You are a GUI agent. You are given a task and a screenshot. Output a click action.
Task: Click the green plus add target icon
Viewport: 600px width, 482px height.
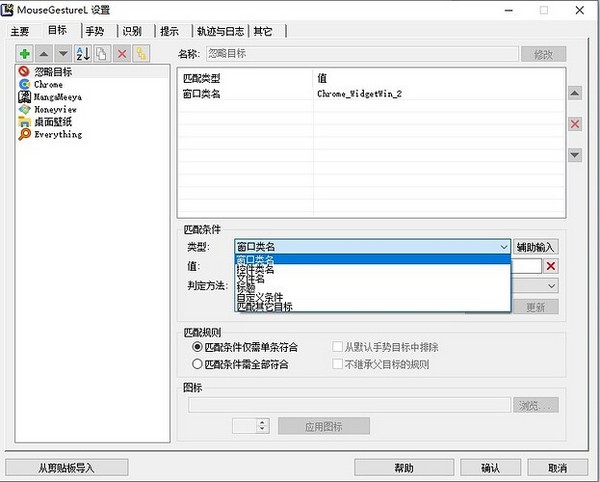(x=25, y=54)
